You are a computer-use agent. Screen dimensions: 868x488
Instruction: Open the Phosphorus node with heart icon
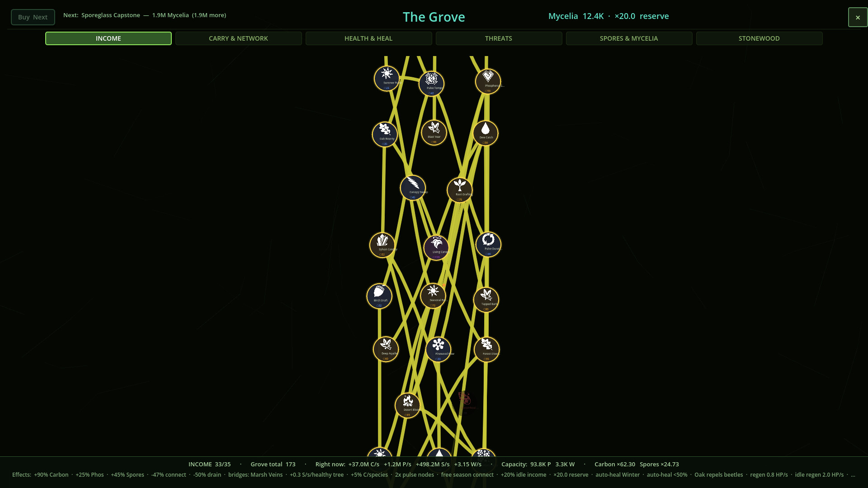click(488, 81)
